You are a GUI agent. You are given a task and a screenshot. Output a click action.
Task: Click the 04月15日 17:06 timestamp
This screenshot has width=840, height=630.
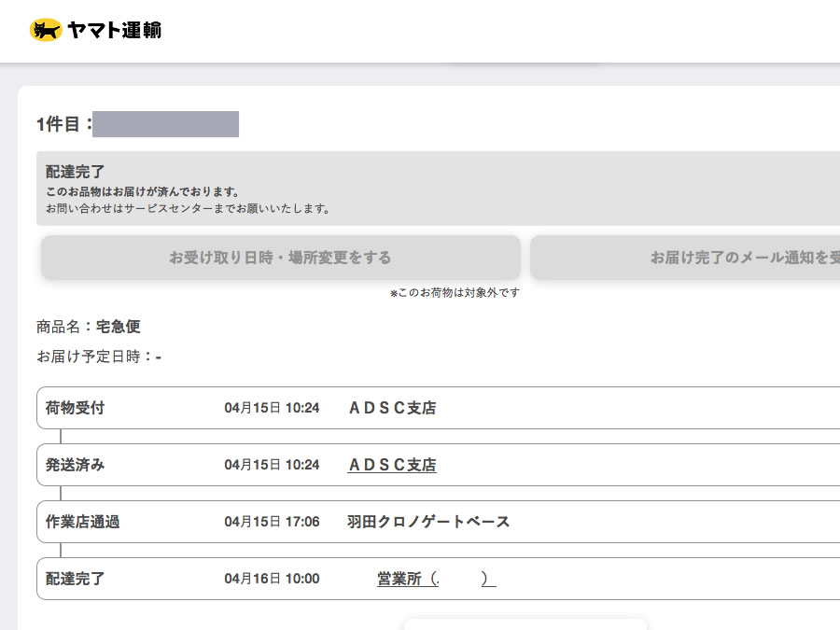pos(272,522)
